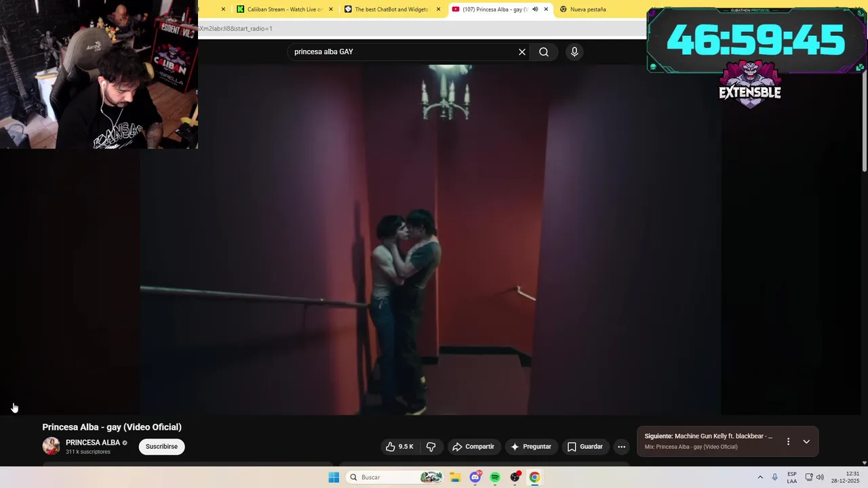Click the Preguntar button

pos(531,447)
